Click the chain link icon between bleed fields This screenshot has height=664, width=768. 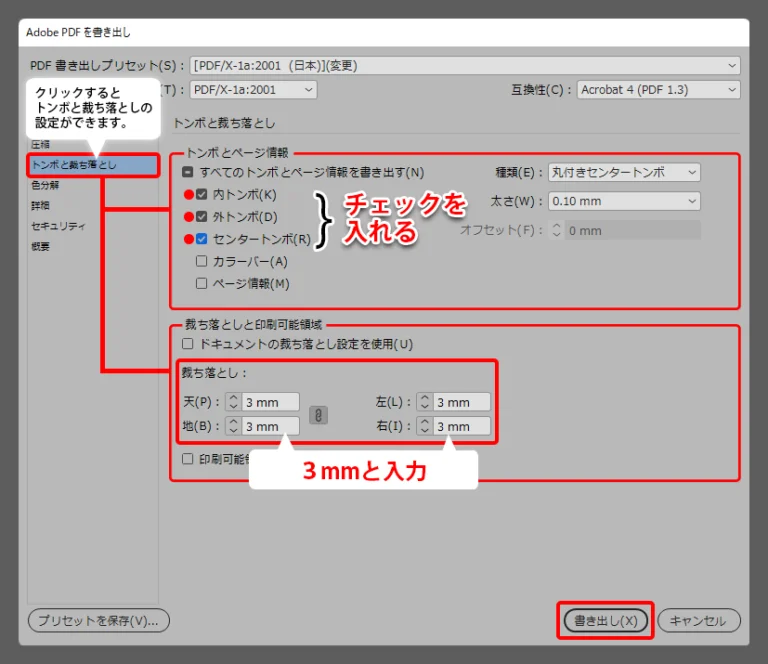tap(318, 414)
